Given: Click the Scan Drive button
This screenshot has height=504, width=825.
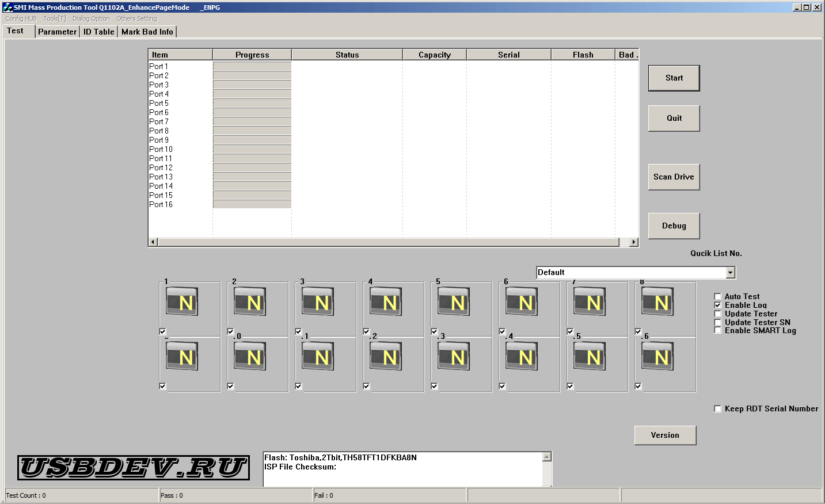Looking at the screenshot, I should tap(674, 177).
